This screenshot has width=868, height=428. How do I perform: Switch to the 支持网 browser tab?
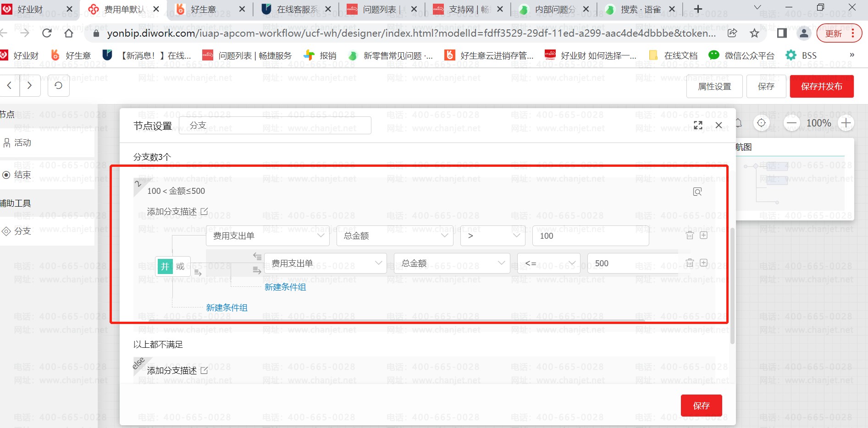469,9
